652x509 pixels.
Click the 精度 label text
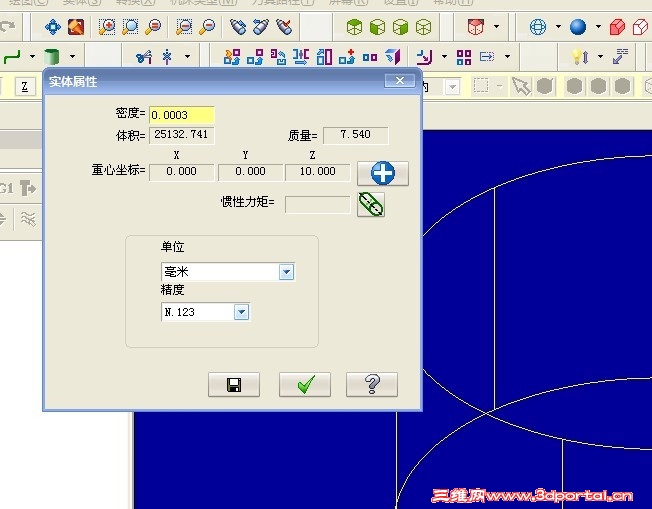click(x=173, y=289)
